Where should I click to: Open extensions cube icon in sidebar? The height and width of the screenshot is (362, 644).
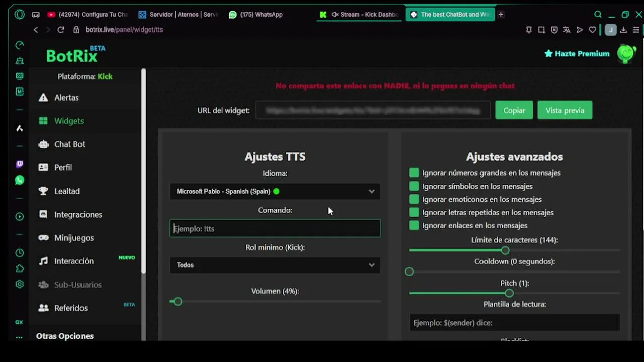(x=20, y=268)
